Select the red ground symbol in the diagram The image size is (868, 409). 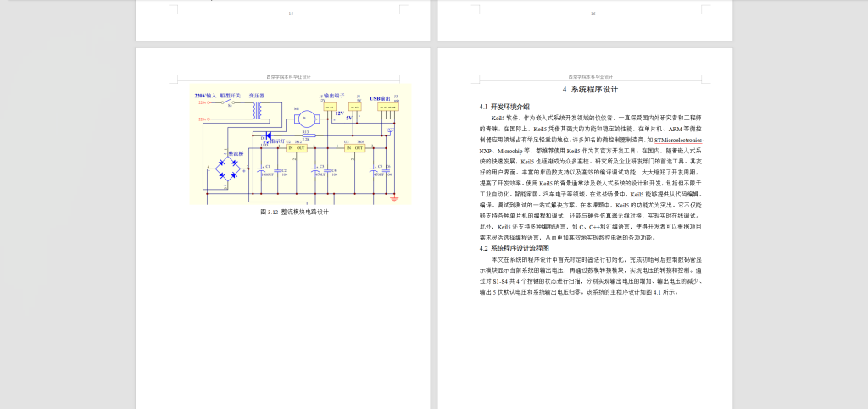(394, 199)
